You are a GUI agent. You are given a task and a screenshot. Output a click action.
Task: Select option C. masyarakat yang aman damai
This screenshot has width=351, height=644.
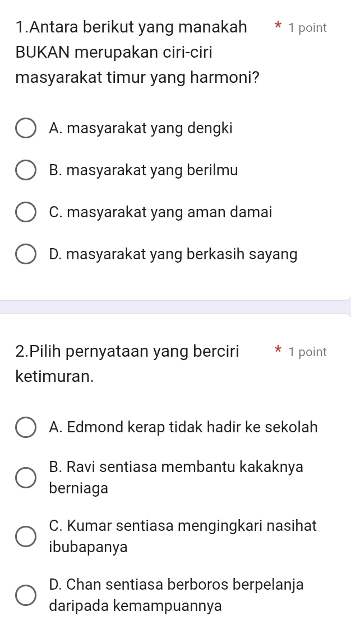tap(25, 212)
